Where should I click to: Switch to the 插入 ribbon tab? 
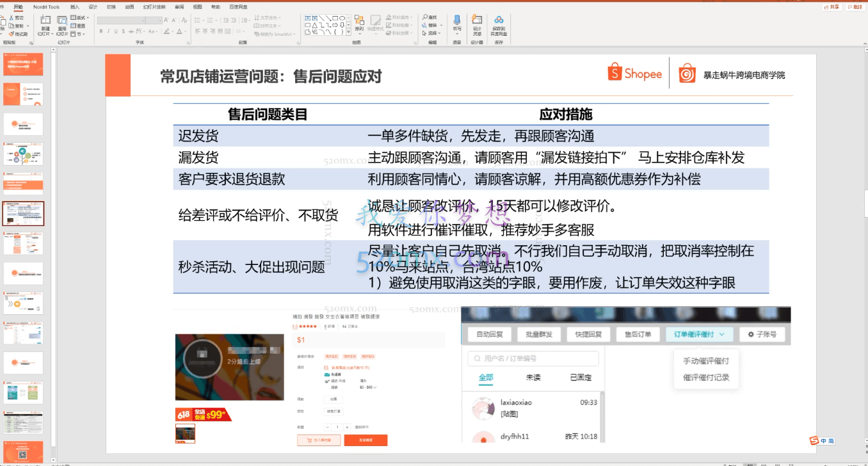coord(74,6)
